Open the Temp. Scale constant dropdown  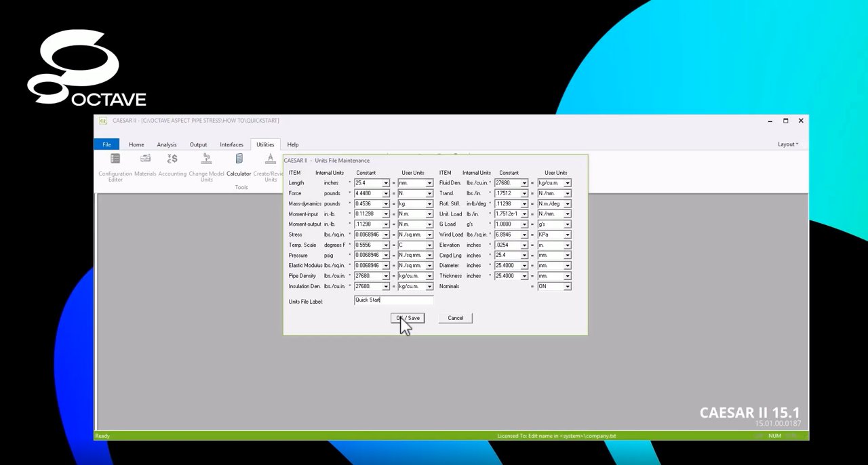pos(386,245)
